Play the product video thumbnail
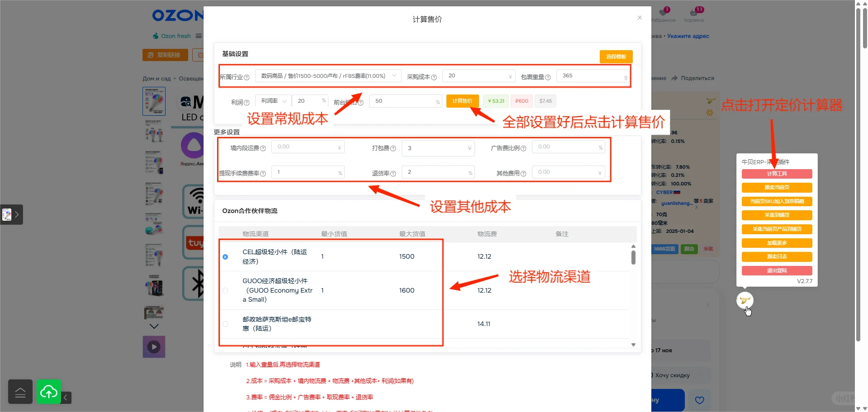868x412 pixels. [154, 347]
